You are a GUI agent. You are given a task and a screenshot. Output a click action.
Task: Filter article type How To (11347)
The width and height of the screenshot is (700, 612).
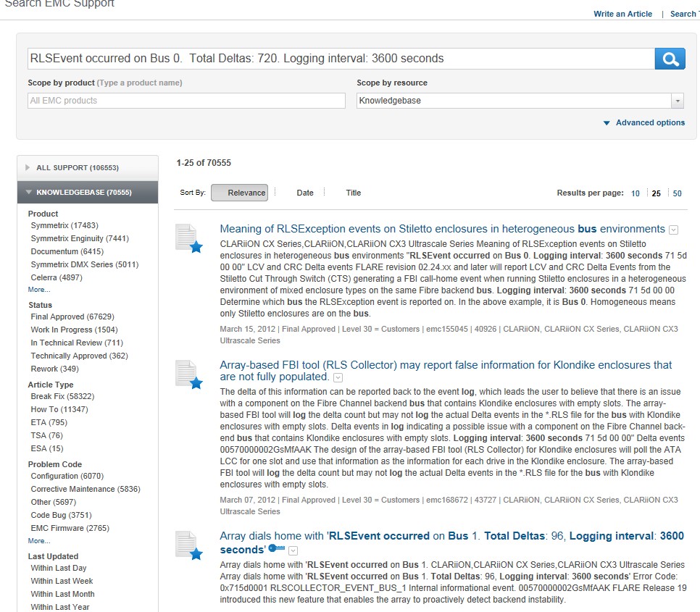point(59,409)
